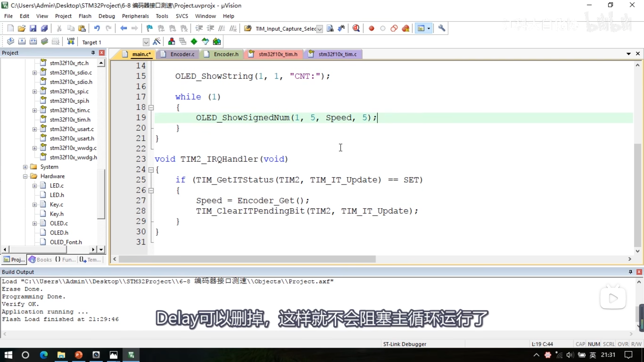Viewport: 644px width, 362px height.
Task: Click the Undo arrow icon
Action: [x=97, y=28]
